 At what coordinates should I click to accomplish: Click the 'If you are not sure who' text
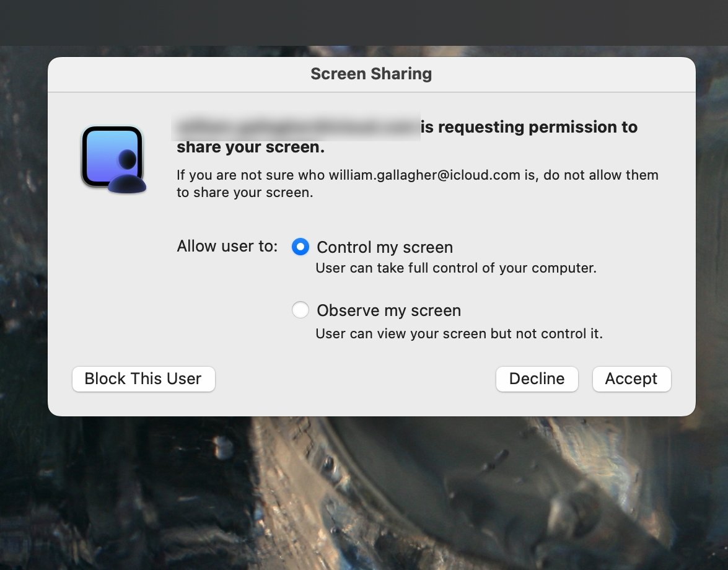point(251,175)
